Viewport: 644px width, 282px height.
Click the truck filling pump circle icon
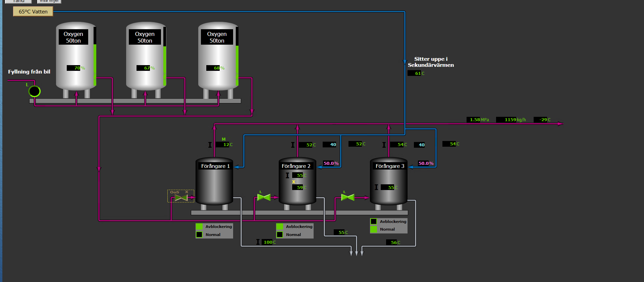35,91
